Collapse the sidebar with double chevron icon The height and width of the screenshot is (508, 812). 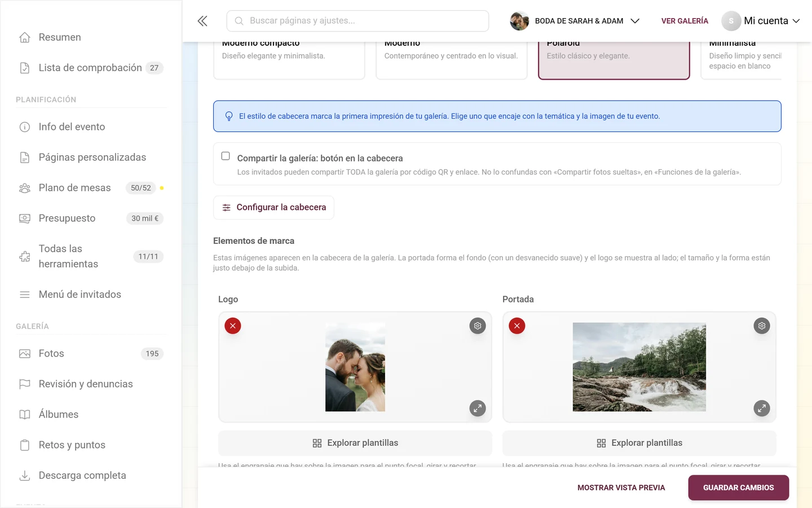[202, 21]
